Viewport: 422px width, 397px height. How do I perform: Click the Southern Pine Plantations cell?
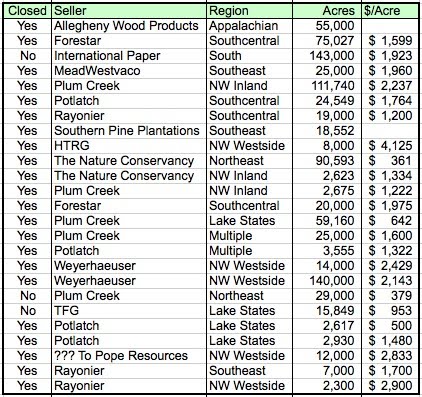[129, 131]
